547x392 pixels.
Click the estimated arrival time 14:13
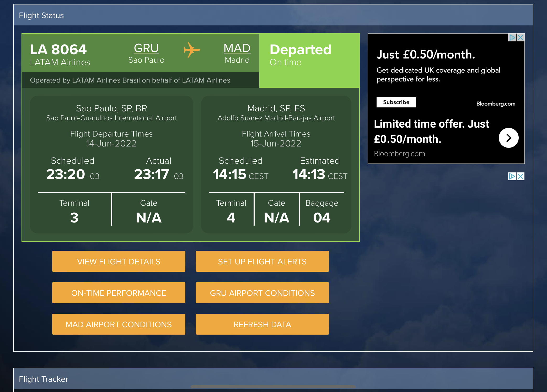click(x=309, y=174)
